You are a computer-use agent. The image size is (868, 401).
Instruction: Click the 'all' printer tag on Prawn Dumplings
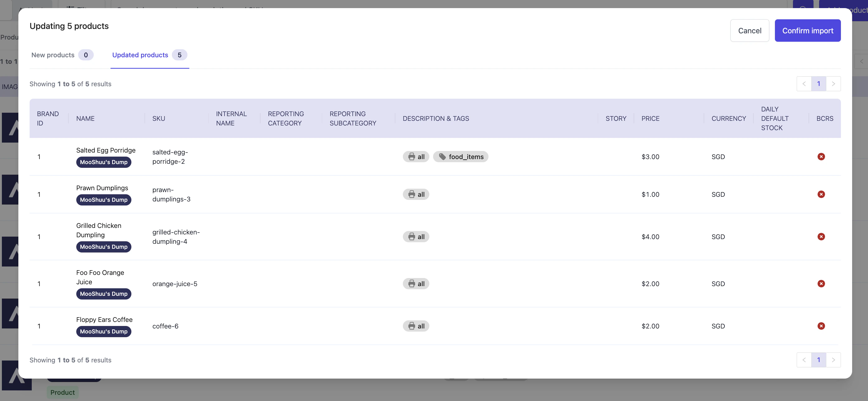[416, 195]
